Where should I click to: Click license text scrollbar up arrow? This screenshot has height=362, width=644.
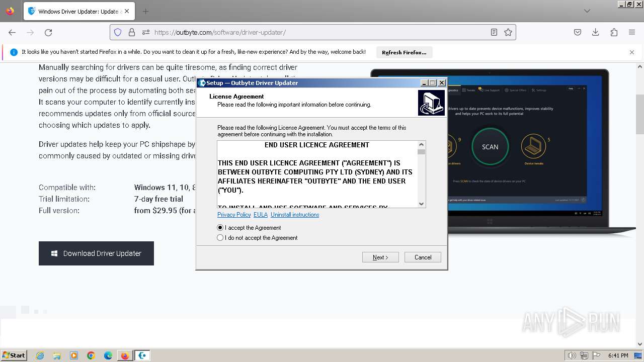click(422, 145)
